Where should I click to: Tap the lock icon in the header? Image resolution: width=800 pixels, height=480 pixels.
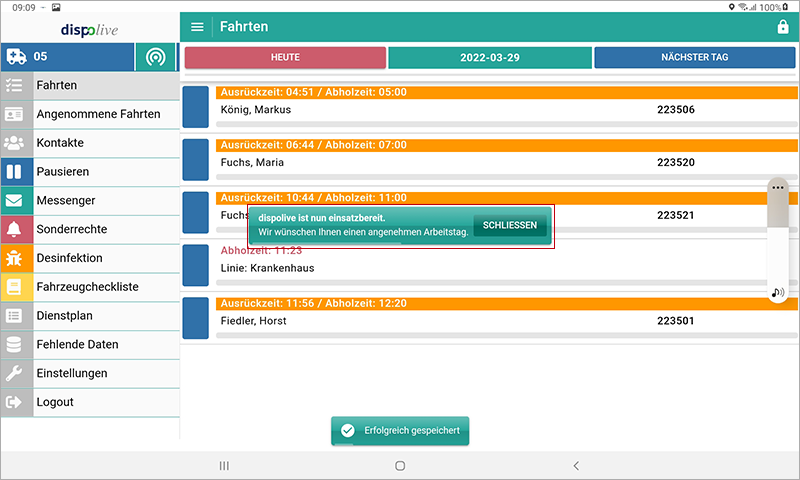[782, 27]
